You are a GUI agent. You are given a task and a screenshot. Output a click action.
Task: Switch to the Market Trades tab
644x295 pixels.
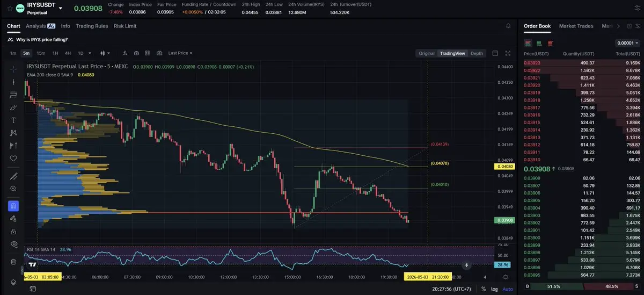576,26
